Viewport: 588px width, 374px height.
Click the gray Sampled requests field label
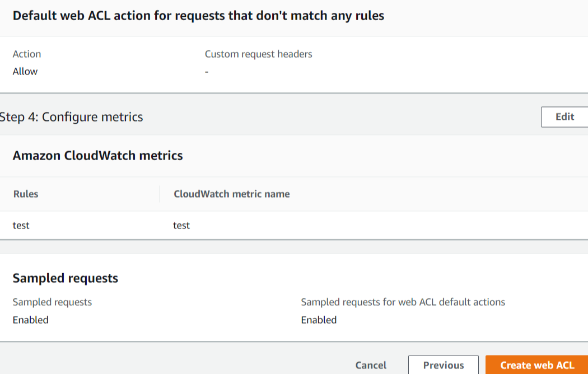coord(52,302)
